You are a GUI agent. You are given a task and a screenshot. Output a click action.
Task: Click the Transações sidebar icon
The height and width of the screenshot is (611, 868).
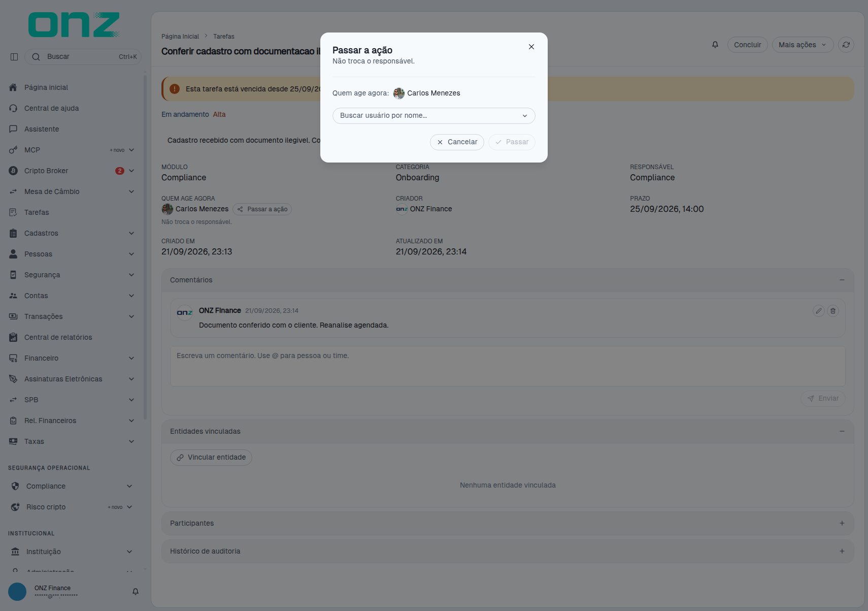[13, 316]
